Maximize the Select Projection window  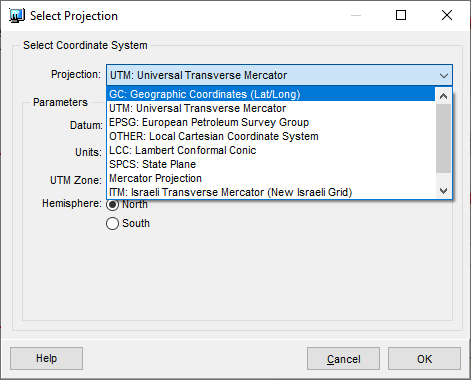[401, 15]
